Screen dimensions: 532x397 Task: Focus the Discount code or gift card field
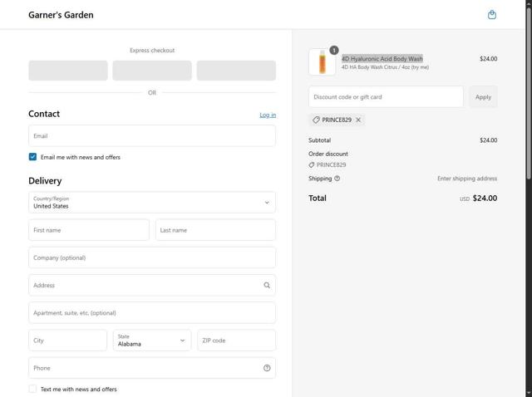point(386,97)
